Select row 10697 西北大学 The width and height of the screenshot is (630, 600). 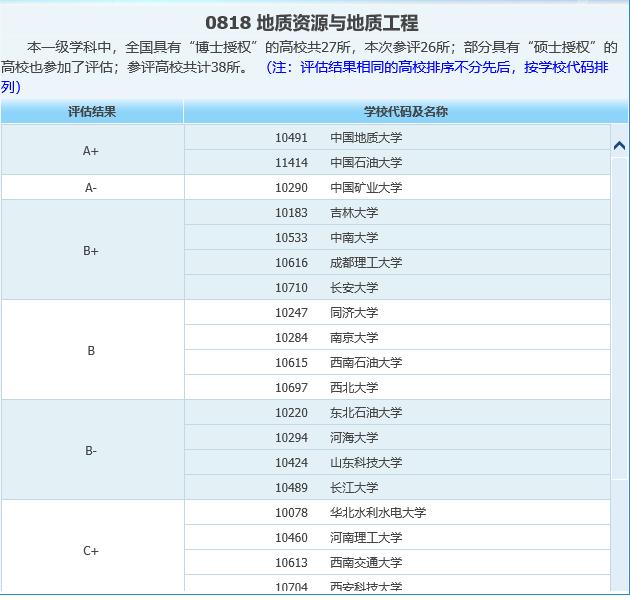pyautogui.click(x=397, y=387)
